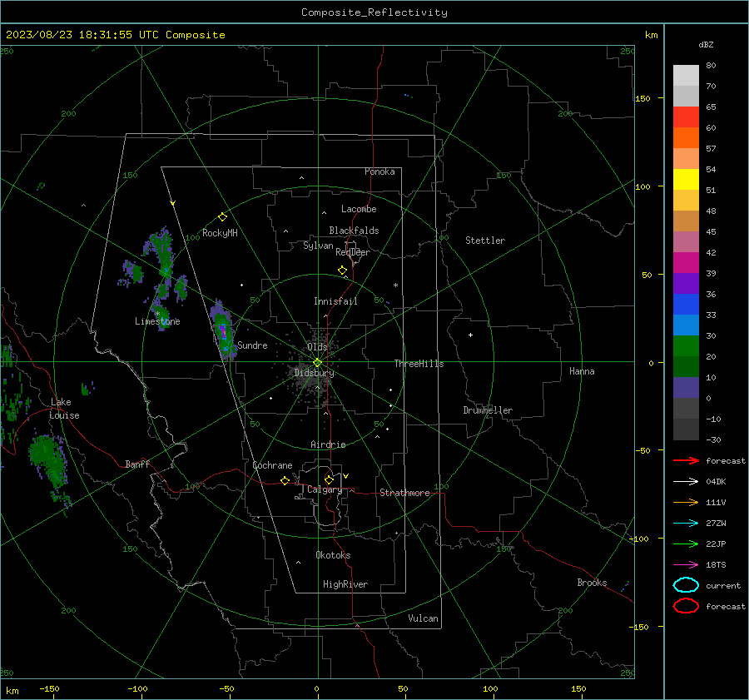Click the Banff label

[x=137, y=464]
